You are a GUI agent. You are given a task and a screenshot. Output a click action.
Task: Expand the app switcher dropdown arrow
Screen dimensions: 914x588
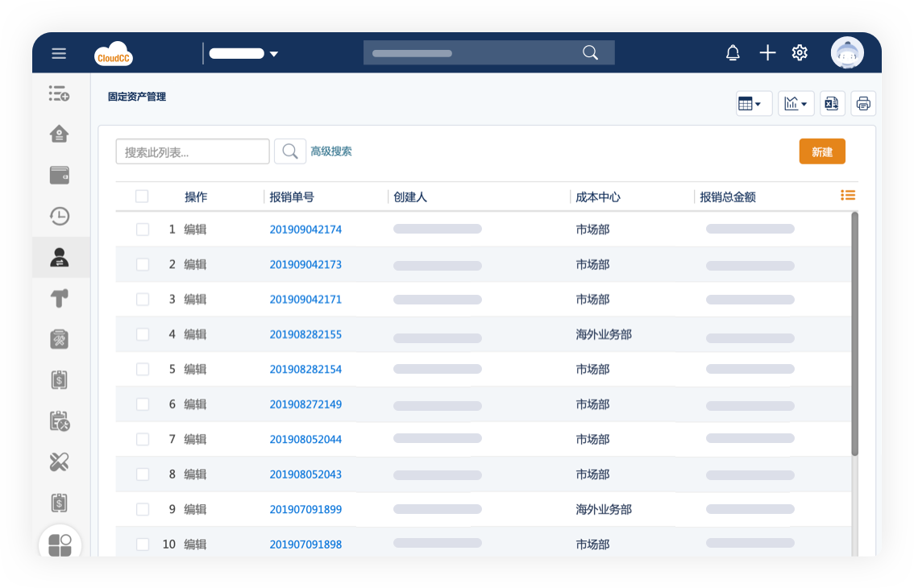tap(274, 54)
